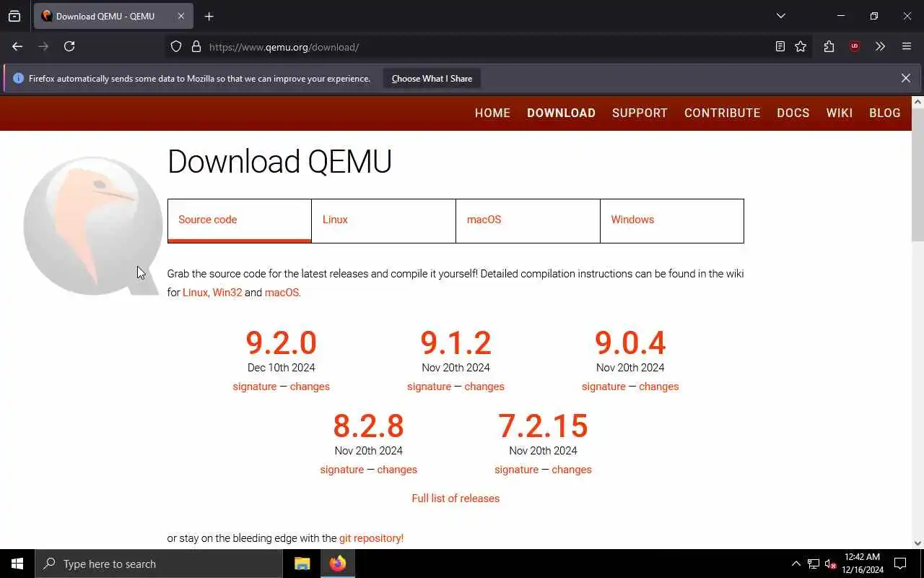Open the network status tray icon
This screenshot has width=924, height=578.
pyautogui.click(x=813, y=564)
